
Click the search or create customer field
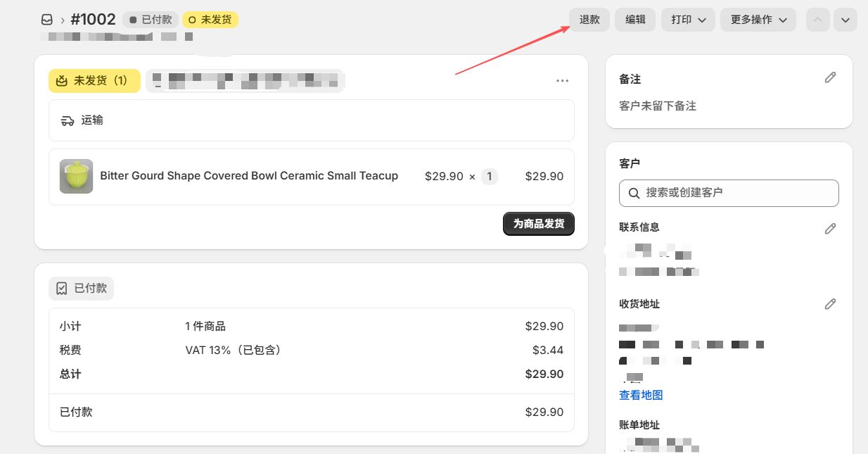729,193
